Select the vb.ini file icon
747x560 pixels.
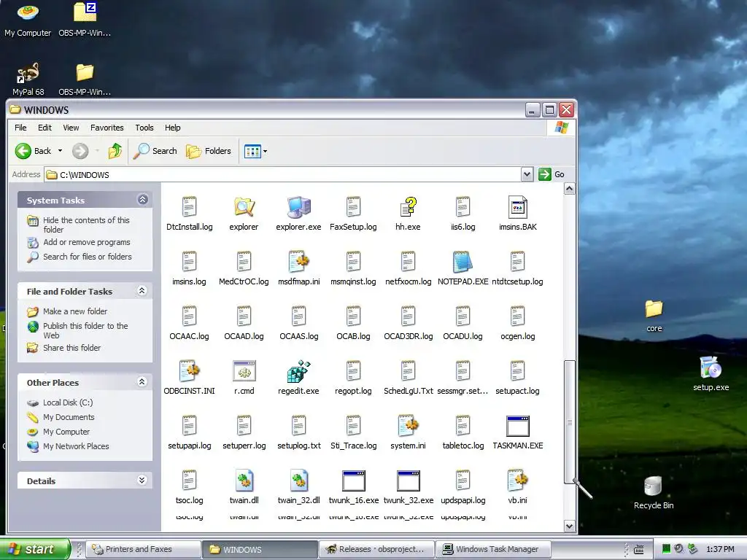(x=517, y=481)
